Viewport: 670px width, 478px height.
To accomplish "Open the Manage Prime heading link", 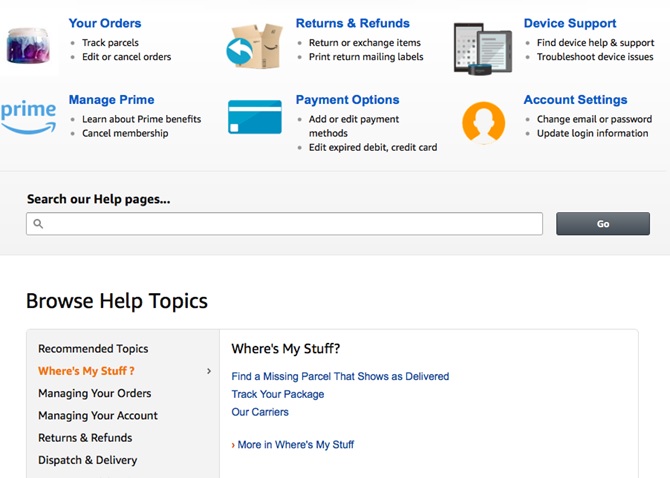I will point(112,100).
